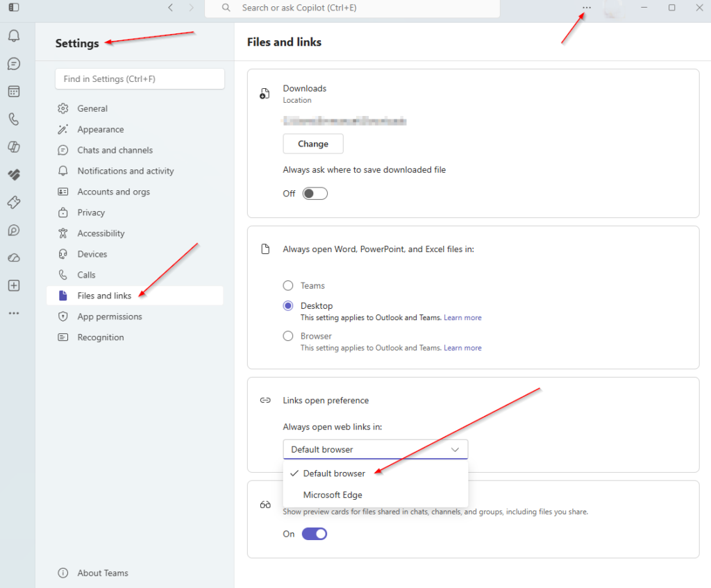
Task: Click the General gear icon
Action: tap(63, 108)
